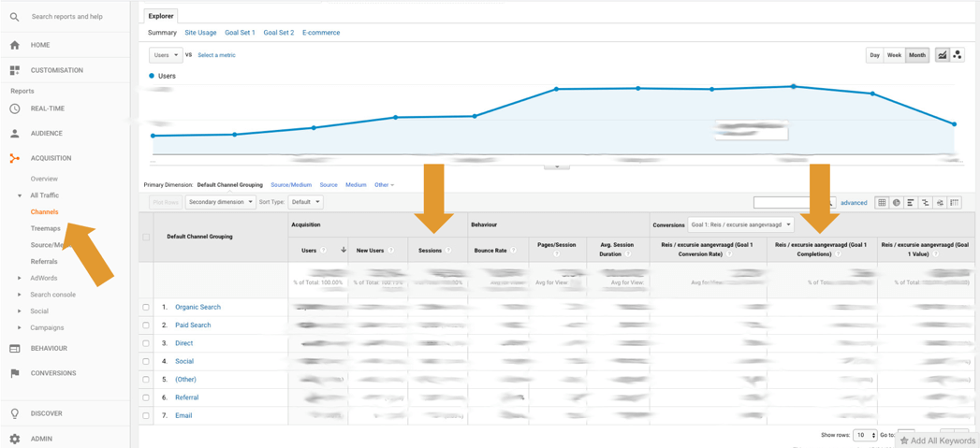Tick the Email row checkbox
Image resolution: width=980 pixels, height=448 pixels.
coord(146,415)
